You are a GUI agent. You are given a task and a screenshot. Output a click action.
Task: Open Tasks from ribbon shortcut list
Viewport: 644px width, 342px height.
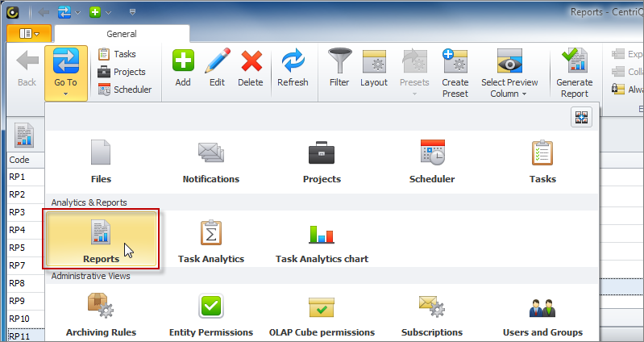117,54
